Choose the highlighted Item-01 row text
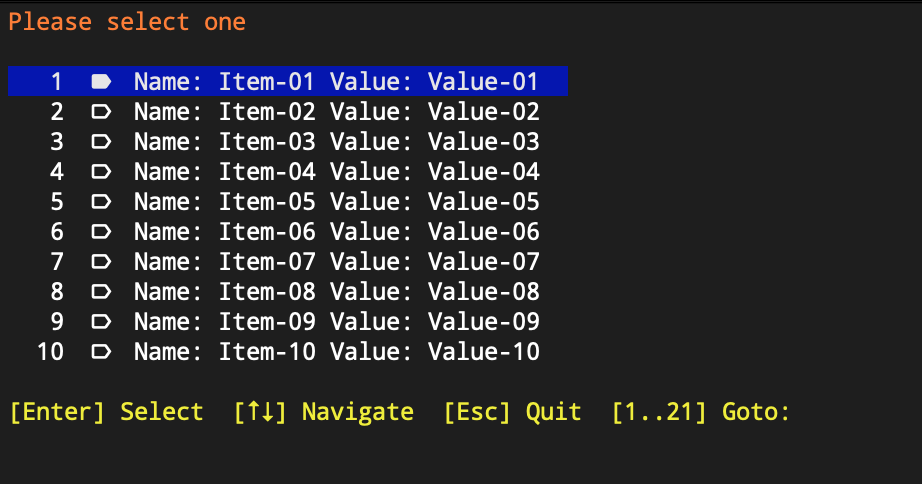Image resolution: width=922 pixels, height=484 pixels. pyautogui.click(x=336, y=81)
